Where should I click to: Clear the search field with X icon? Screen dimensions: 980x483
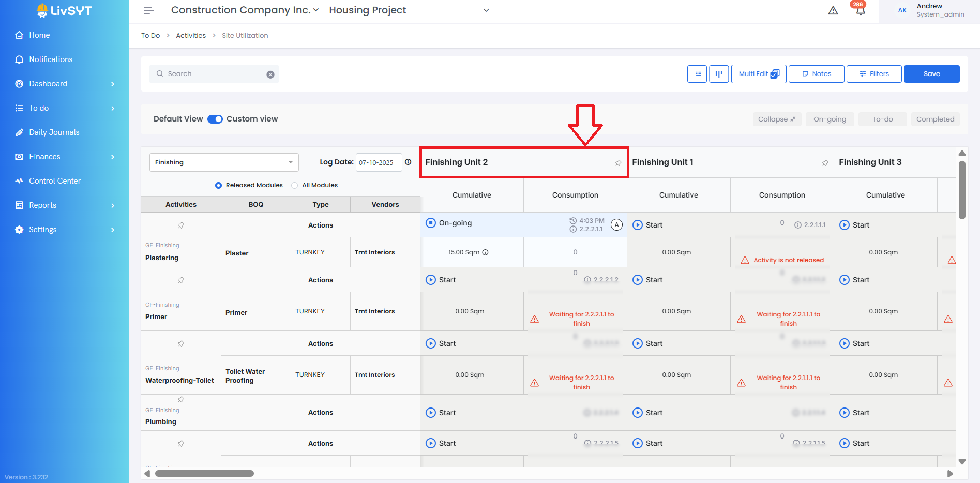coord(270,74)
